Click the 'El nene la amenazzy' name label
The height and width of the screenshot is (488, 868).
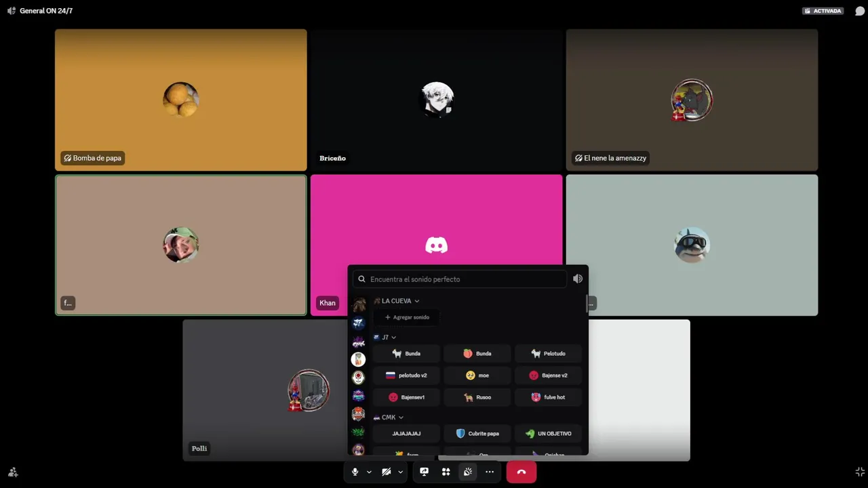[610, 158]
